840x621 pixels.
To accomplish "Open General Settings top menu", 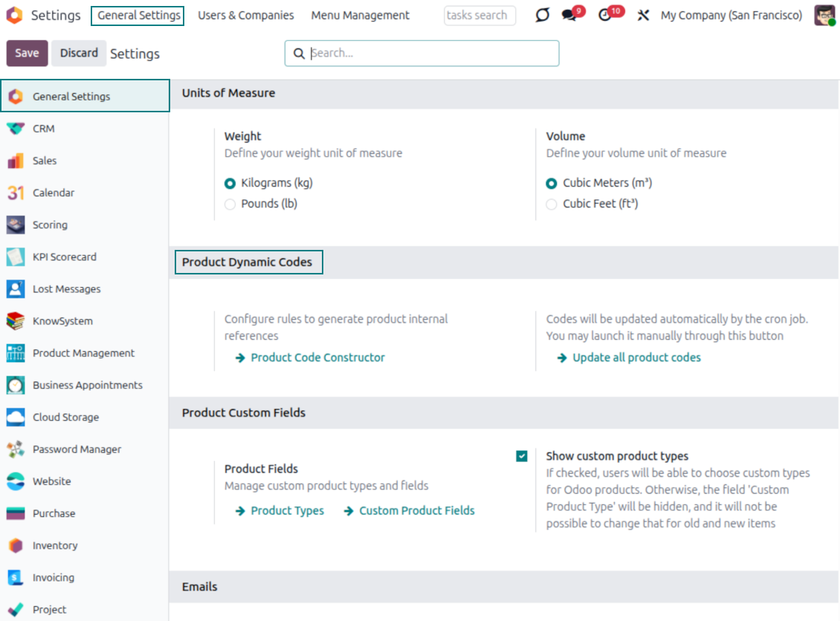I will pos(138,16).
